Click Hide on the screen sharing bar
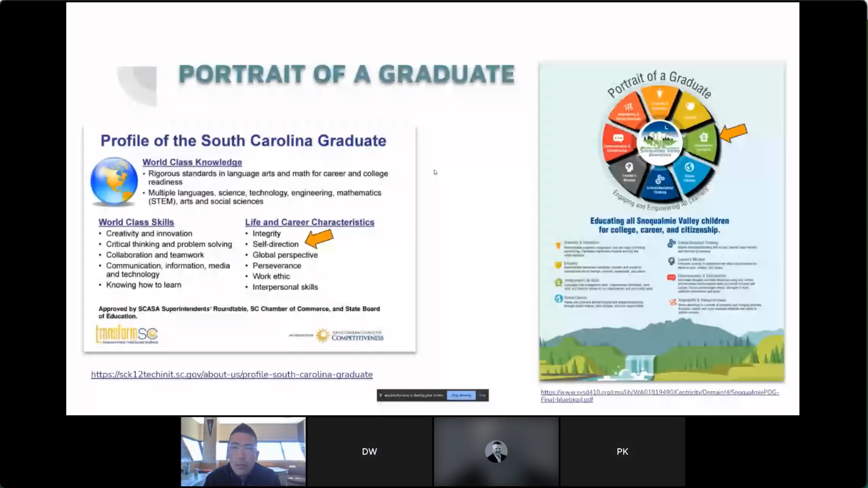This screenshot has height=488, width=868. (482, 395)
